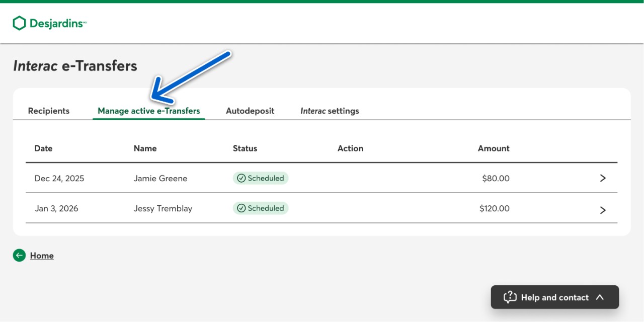
Task: Open the Jamie Greene transfer with its chevron
Action: [x=603, y=178]
